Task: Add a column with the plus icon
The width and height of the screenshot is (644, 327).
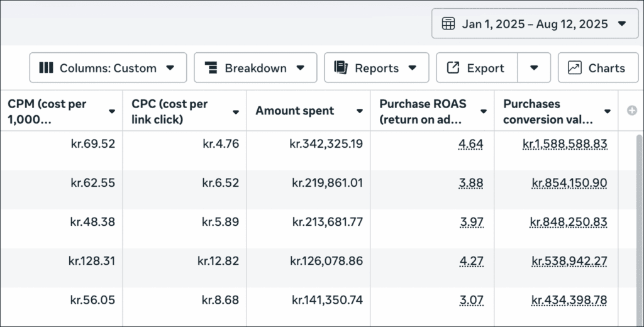Action: tap(632, 111)
